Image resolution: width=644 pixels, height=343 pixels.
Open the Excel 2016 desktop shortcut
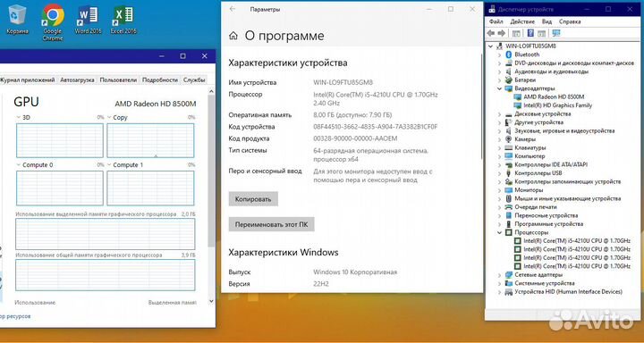[x=123, y=20]
